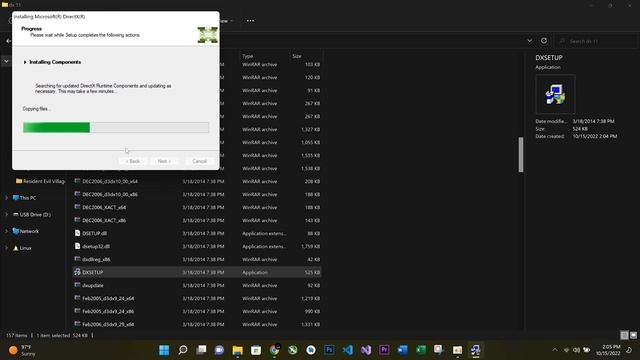Open Microsoft Store from the taskbar

[256, 350]
